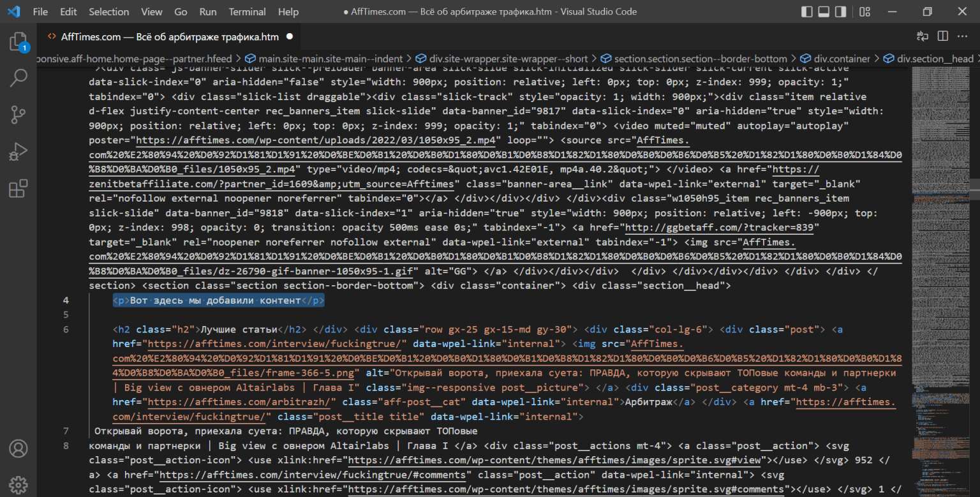Viewport: 980px width, 497px height.
Task: Open the Accounts menu icon
Action: (x=18, y=449)
